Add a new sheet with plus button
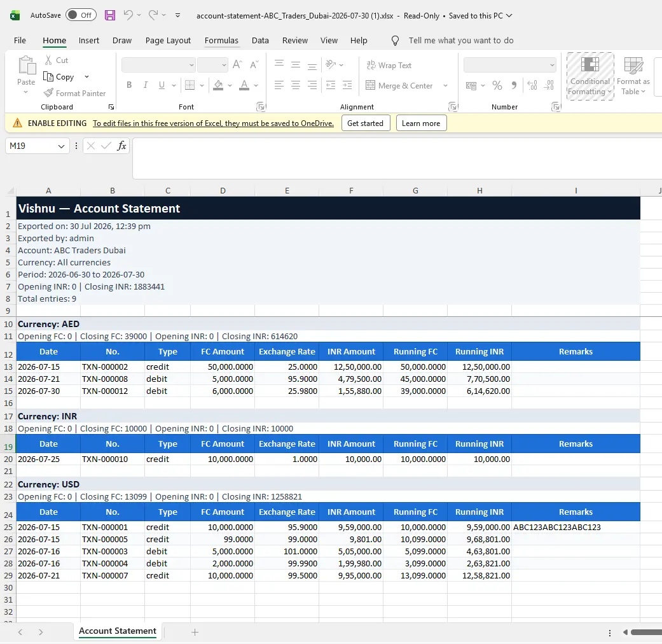662x644 pixels. [x=195, y=632]
